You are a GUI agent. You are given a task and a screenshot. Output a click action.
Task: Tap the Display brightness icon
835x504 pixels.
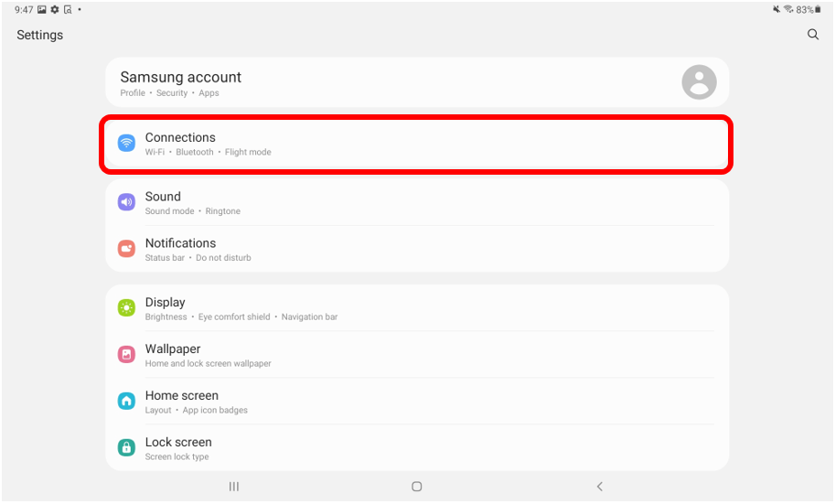[x=126, y=307]
